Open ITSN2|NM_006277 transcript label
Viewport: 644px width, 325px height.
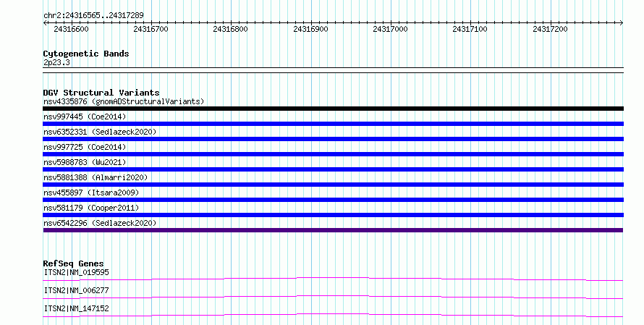77,290
